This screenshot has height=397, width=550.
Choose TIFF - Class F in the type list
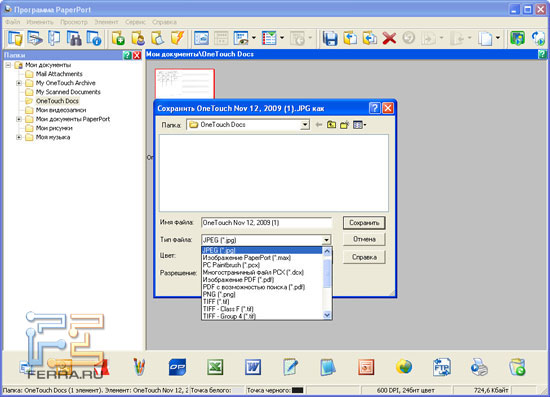coord(262,309)
